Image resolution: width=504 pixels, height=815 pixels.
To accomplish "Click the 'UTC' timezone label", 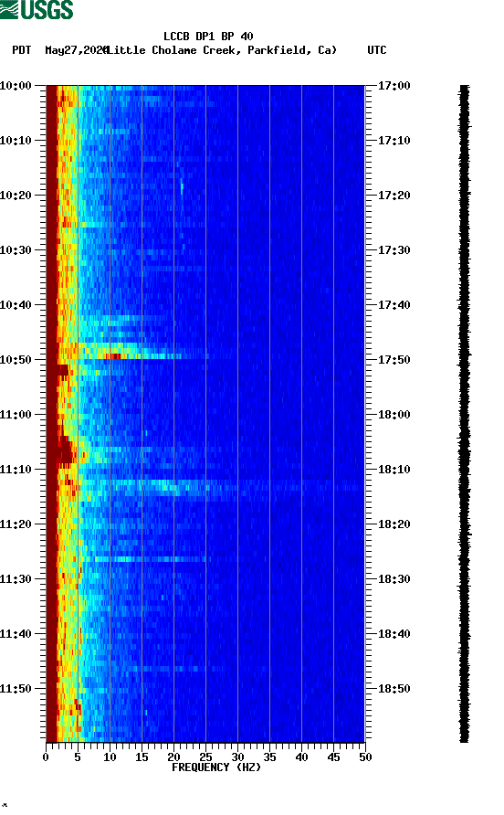I will click(x=377, y=50).
